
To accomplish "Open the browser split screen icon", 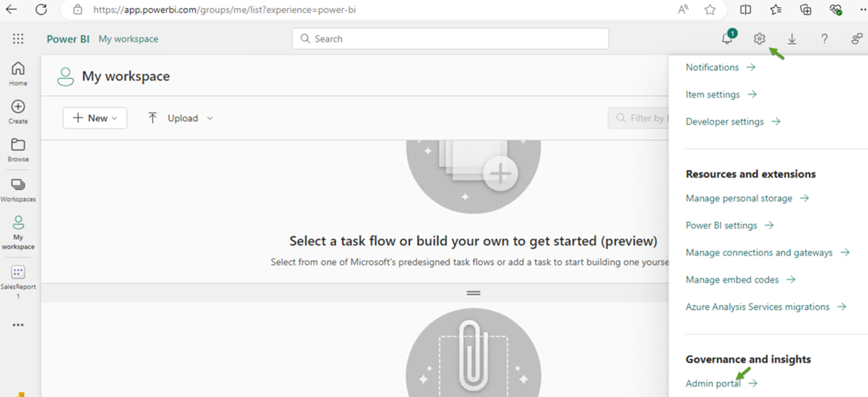I will point(746,10).
